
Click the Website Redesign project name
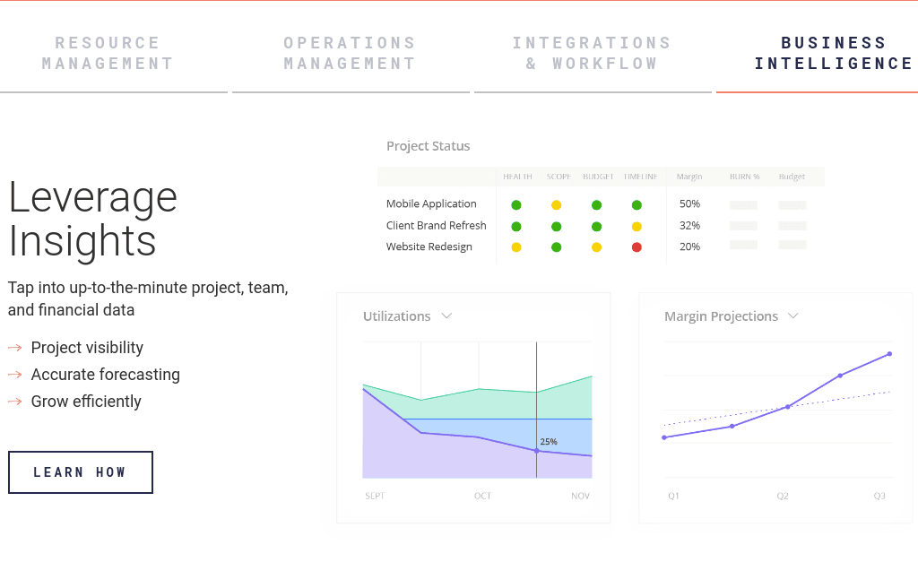coord(429,246)
